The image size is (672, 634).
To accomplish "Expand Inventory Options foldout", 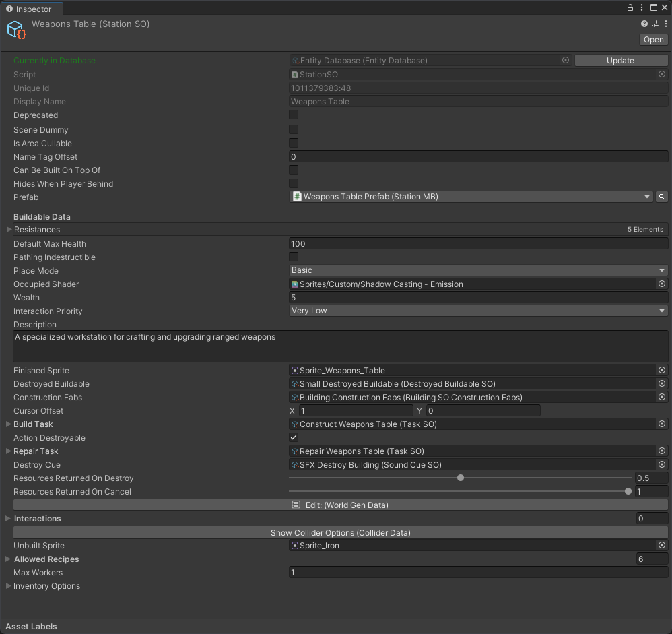I will pos(9,585).
